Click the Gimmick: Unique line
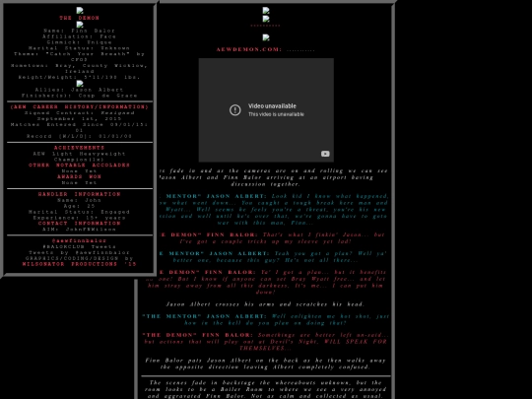The image size is (532, 399). [x=80, y=42]
